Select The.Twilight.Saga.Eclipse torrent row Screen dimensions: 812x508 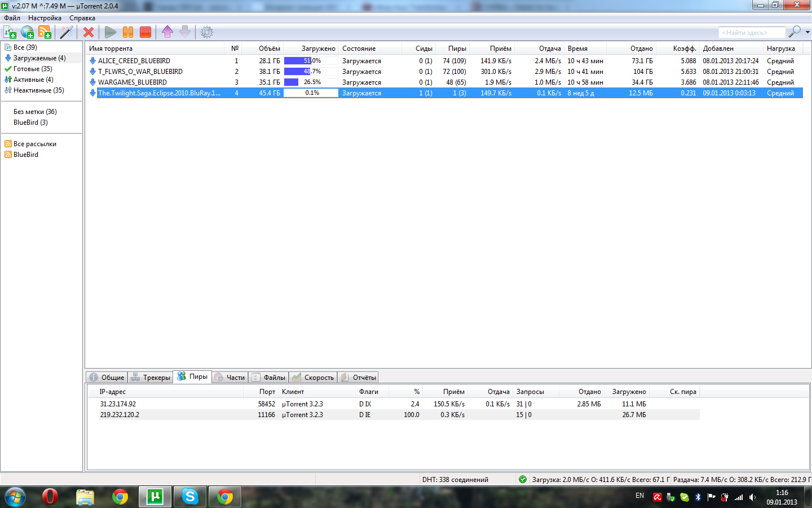(x=444, y=93)
